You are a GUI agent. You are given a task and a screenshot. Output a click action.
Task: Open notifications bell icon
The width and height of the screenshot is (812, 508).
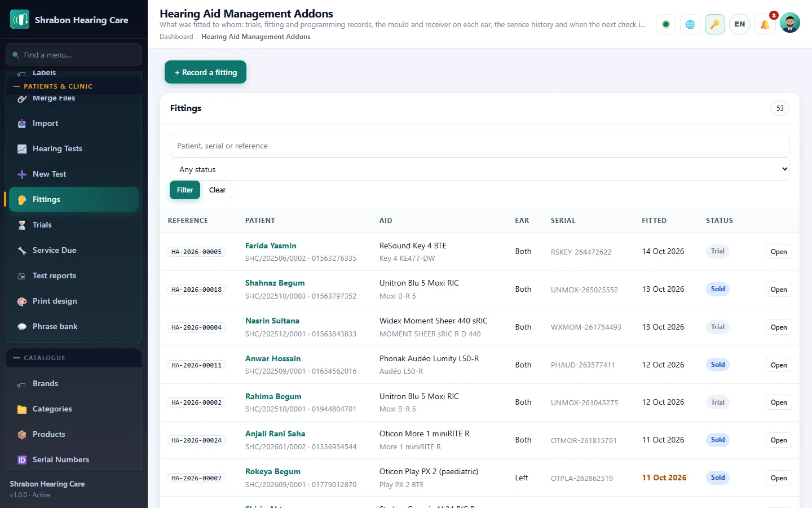(765, 24)
